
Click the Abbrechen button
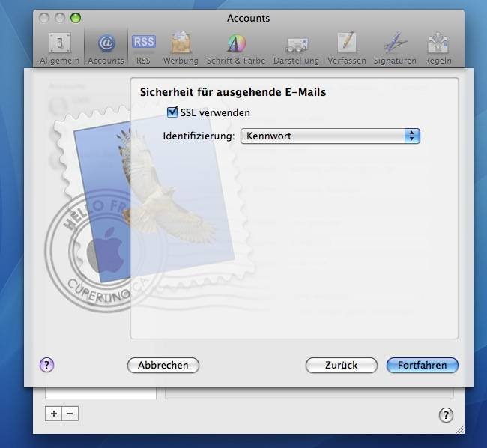tap(163, 365)
